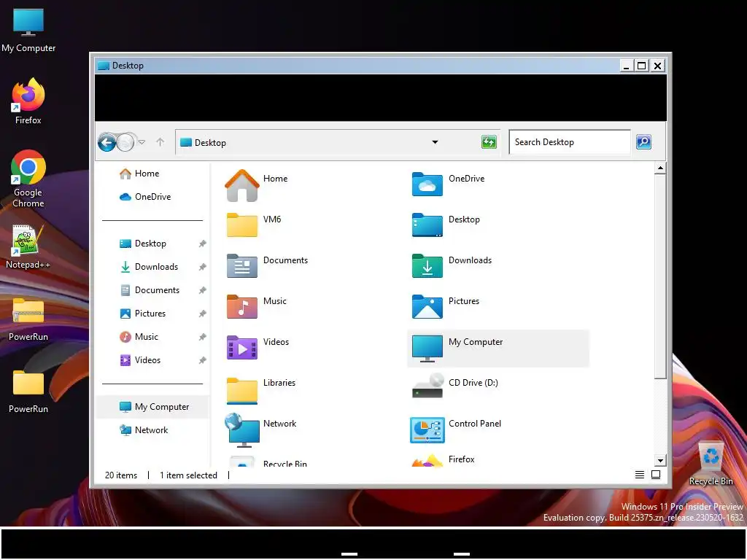This screenshot has height=560, width=747.
Task: Unpin Desktop using its pin icon
Action: point(203,244)
